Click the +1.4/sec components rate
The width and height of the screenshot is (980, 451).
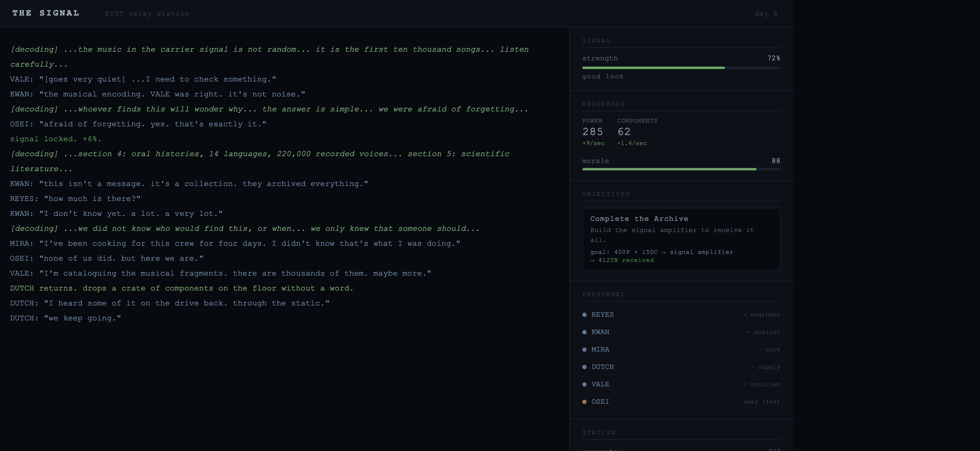(x=631, y=143)
